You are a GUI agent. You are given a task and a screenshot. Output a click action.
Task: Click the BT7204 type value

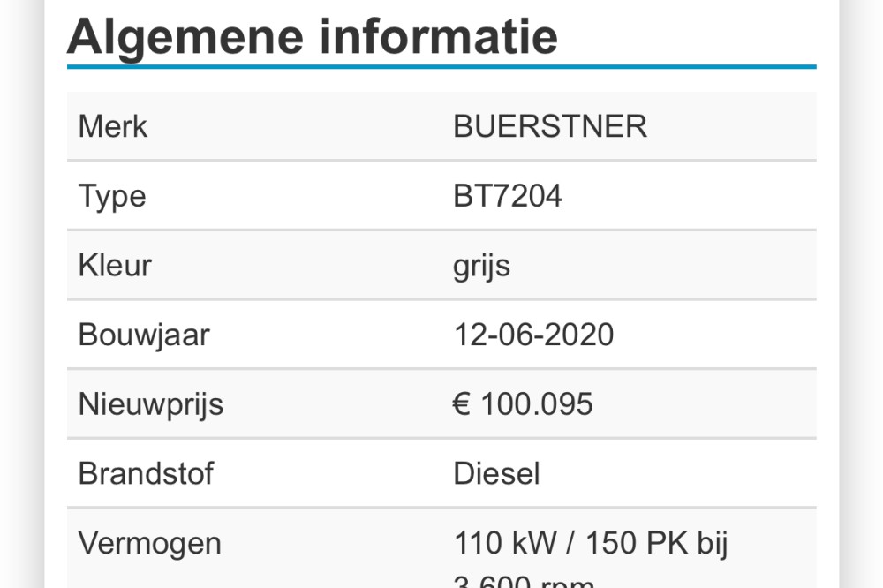[508, 196]
